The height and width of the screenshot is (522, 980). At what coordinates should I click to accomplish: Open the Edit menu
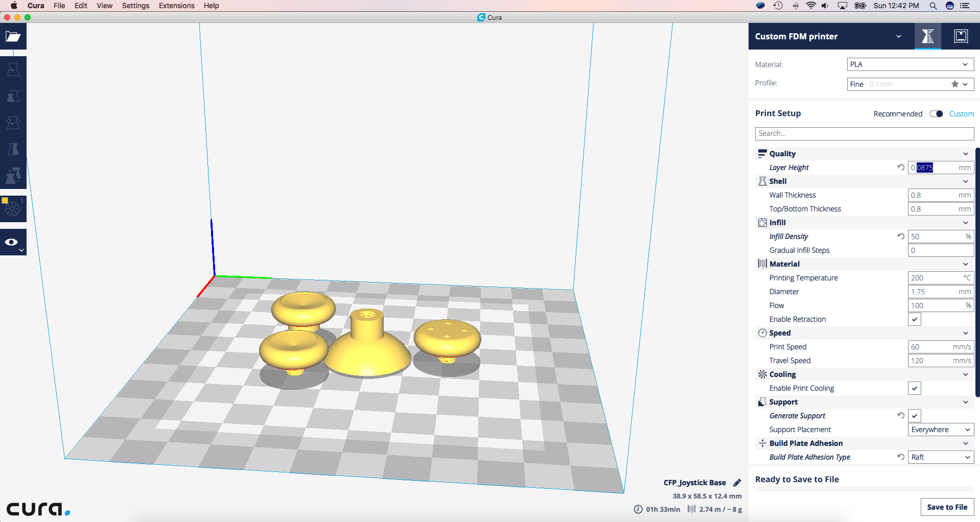(81, 6)
